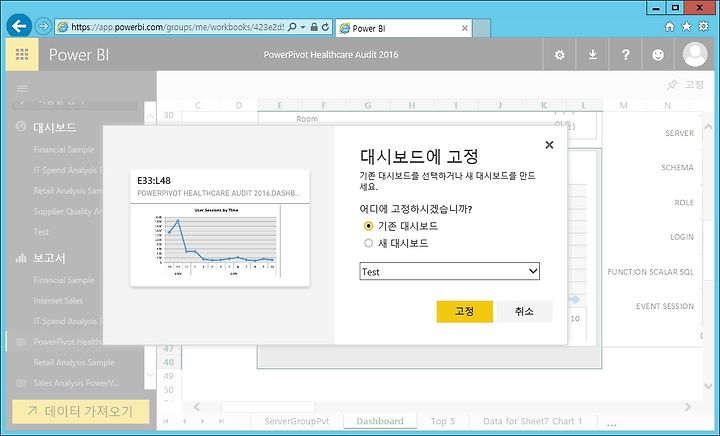
Task: Click the SCHEMA slicer item
Action: 677,168
